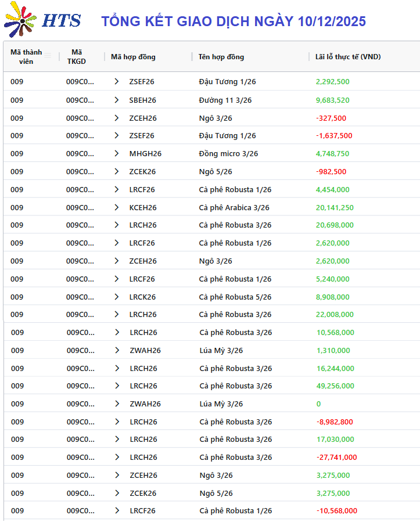Expand the MHGH26 Đồng micro row chevron
The image size is (420, 522).
(x=117, y=154)
